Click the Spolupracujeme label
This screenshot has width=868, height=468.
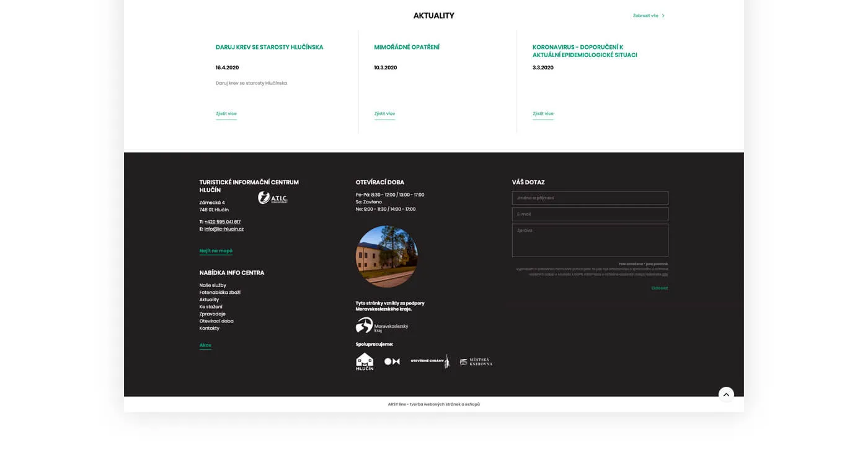374,344
